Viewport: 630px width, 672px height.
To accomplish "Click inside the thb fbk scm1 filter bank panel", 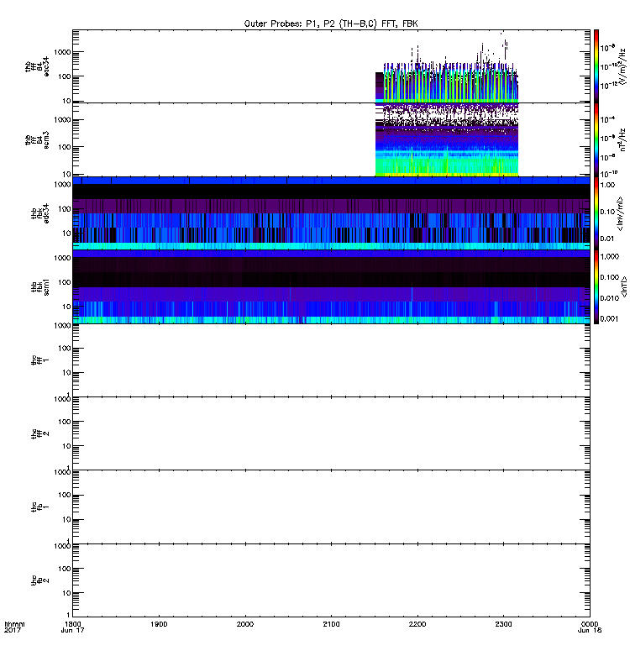I will click(x=331, y=286).
